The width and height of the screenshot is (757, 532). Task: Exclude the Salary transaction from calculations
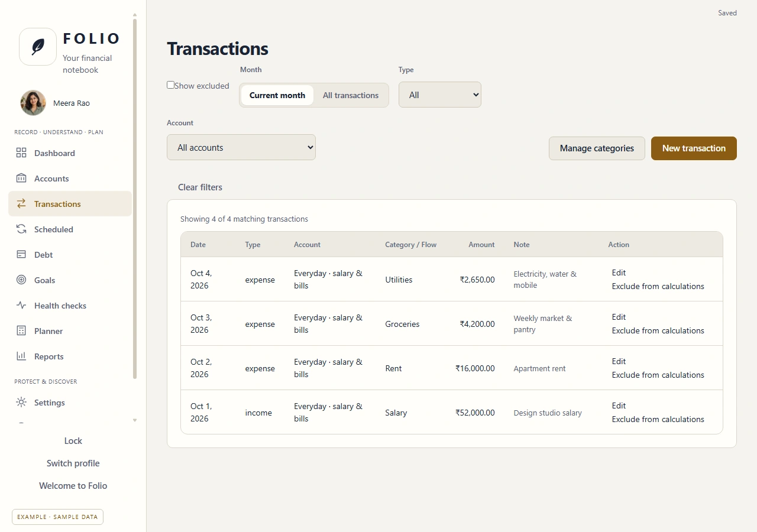pyautogui.click(x=658, y=419)
